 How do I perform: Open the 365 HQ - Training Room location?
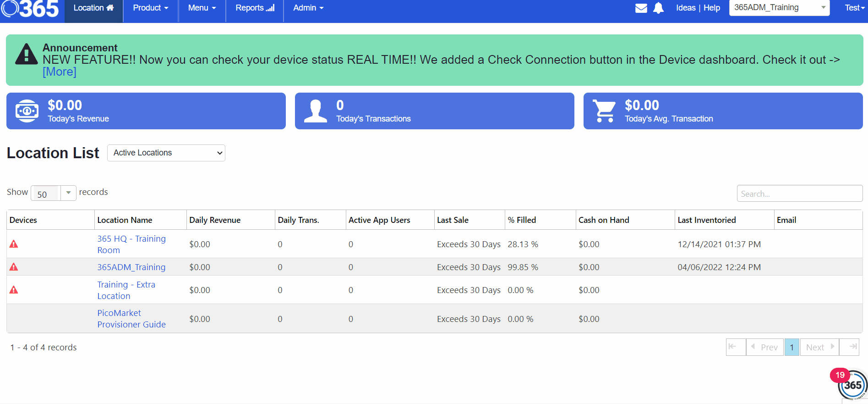[131, 244]
